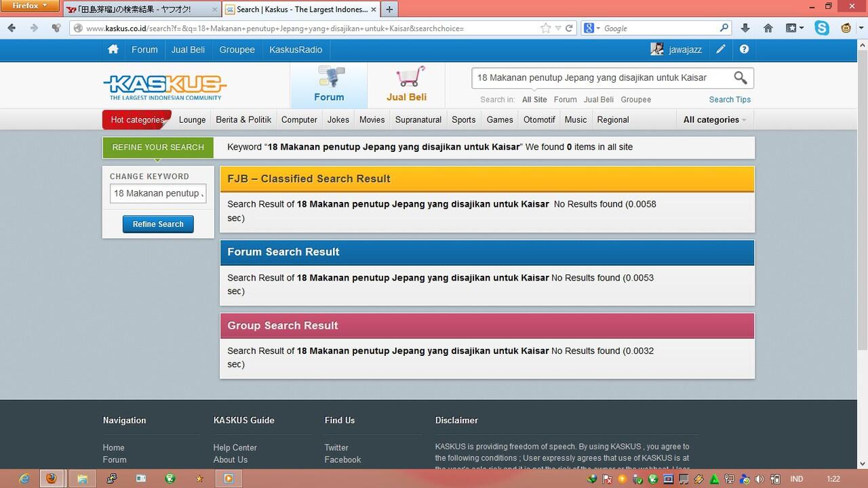
Task: Open the Twitter footer link
Action: (x=336, y=448)
